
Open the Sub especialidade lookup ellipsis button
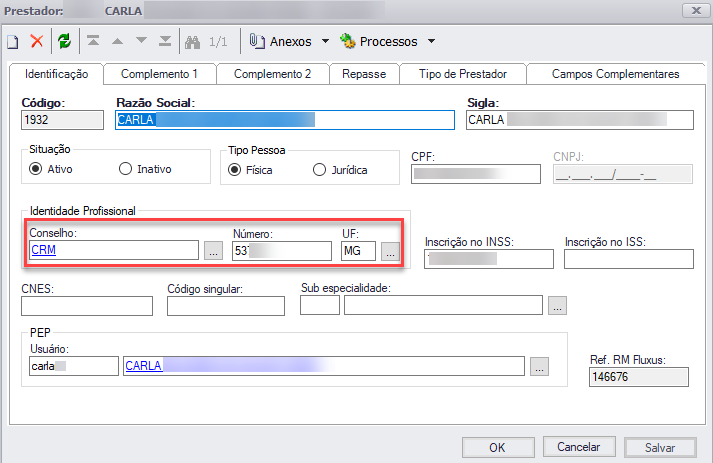coord(557,306)
